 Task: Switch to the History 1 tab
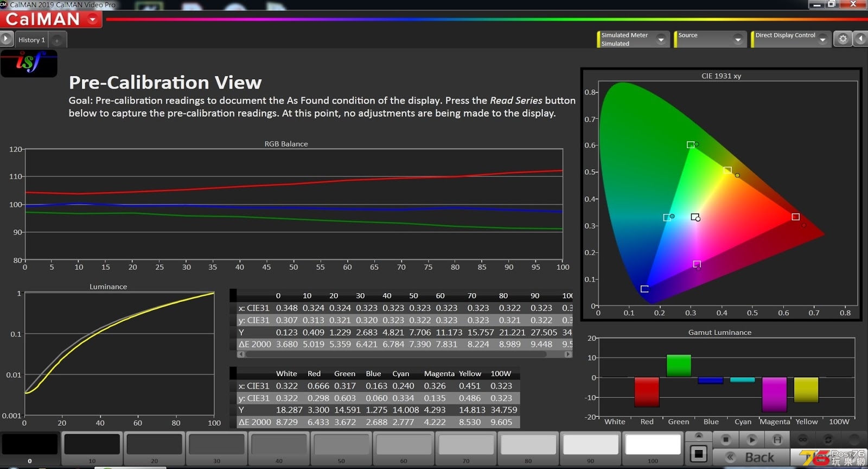[31, 40]
